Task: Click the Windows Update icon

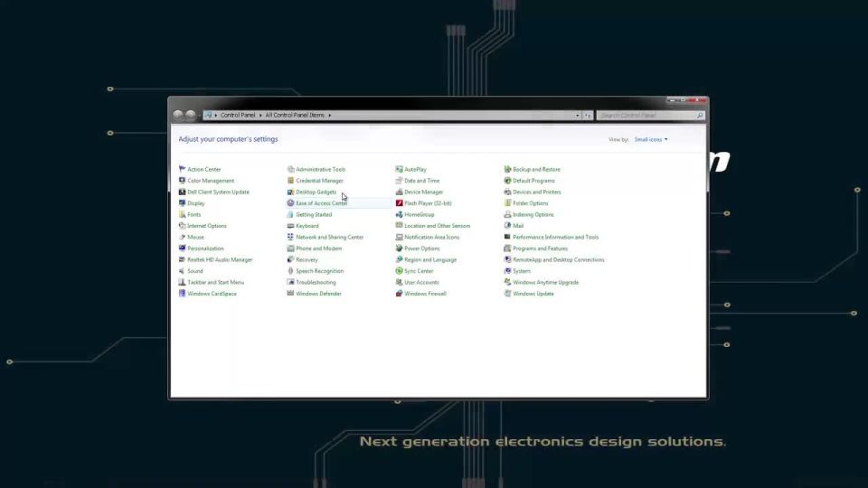Action: coord(507,293)
